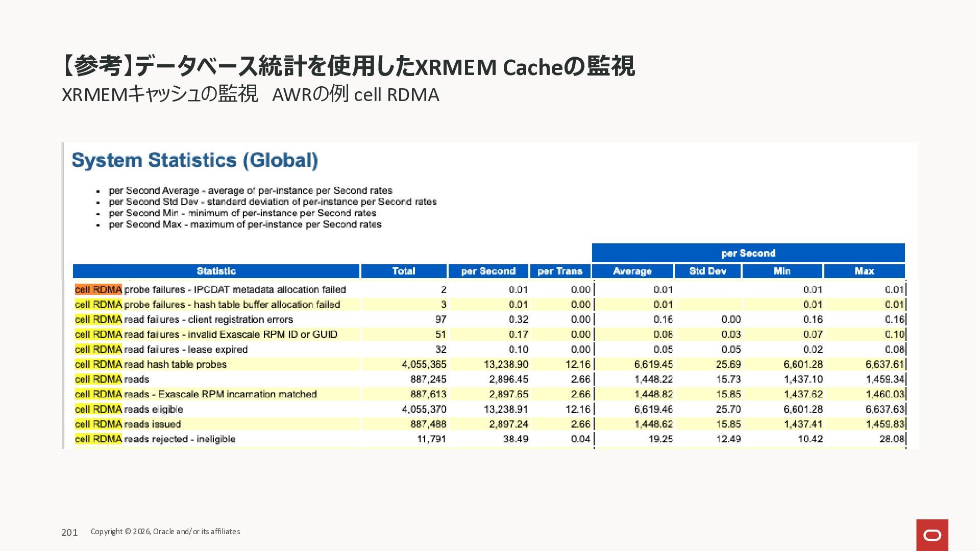This screenshot has height=551, width=980.
Task: Click orange highlighted cell RDMA in first row
Action: pyautogui.click(x=98, y=290)
